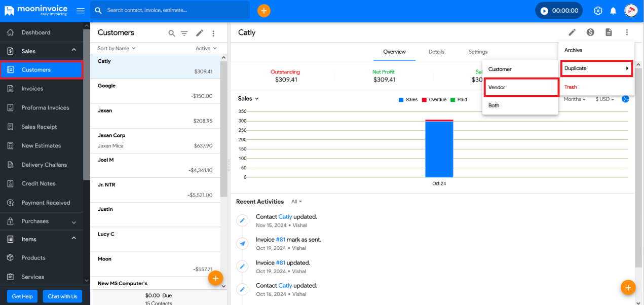The image size is (644, 305).
Task: Choose Both in Duplicate submenu
Action: pos(520,105)
